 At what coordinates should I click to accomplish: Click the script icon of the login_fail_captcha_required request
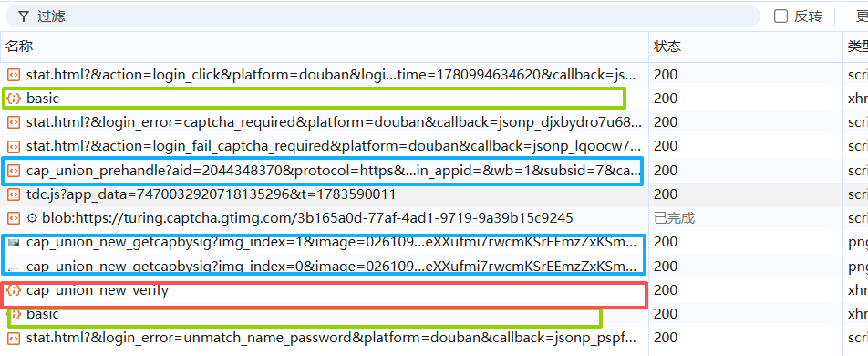(x=14, y=146)
